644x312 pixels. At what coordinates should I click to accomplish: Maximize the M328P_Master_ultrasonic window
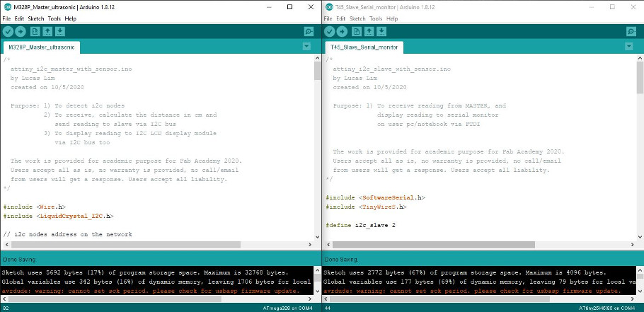[x=290, y=7]
